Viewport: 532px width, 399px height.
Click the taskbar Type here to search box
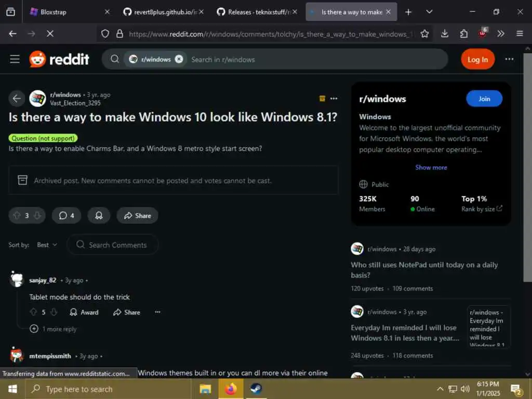pyautogui.click(x=109, y=389)
